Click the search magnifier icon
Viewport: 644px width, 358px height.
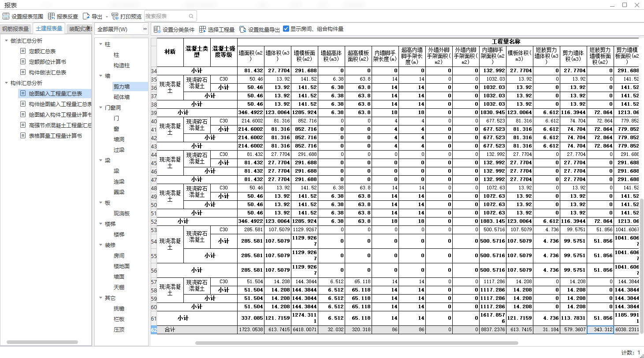click(191, 16)
